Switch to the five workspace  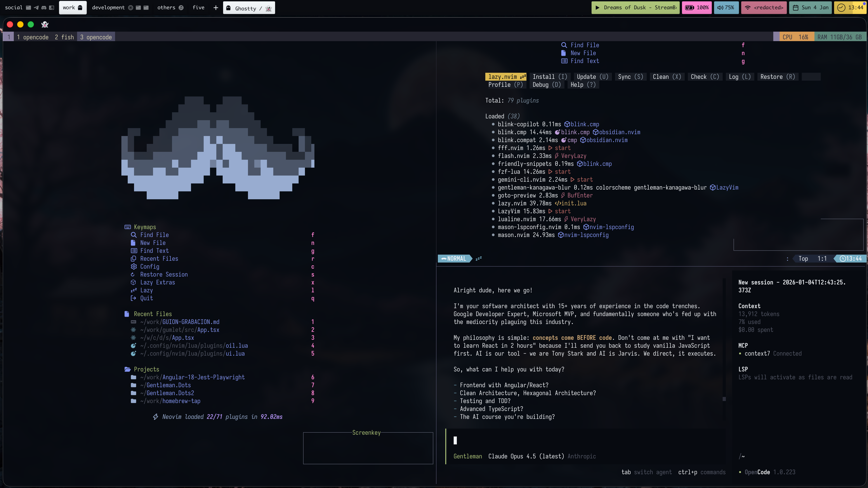point(198,7)
